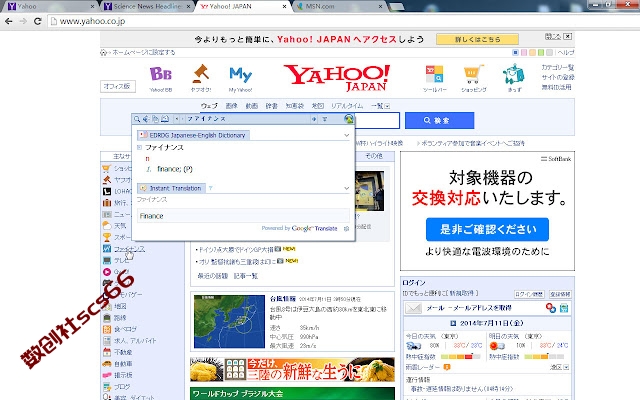Screen dimensions: 640x400
Task: Open ファイナンス link in the services sidebar
Action: coord(129,249)
